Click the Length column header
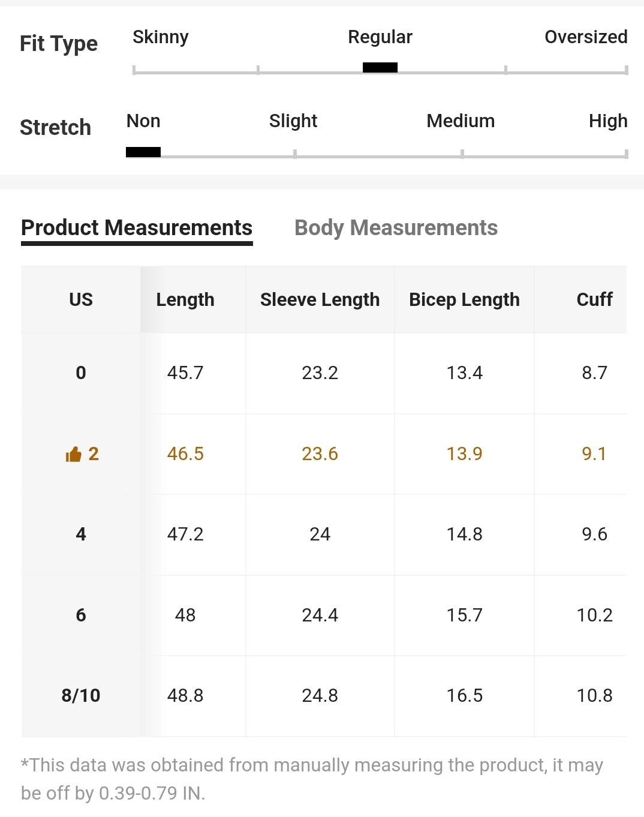This screenshot has height=817, width=644. click(x=185, y=300)
